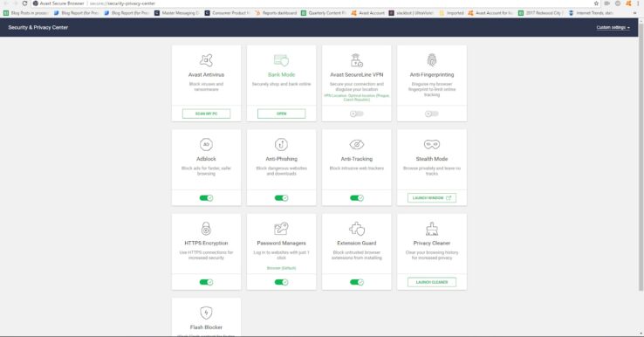Viewport: 644px width, 337px height.
Task: Disable the HTTPS Encryption toggle
Action: pyautogui.click(x=206, y=282)
